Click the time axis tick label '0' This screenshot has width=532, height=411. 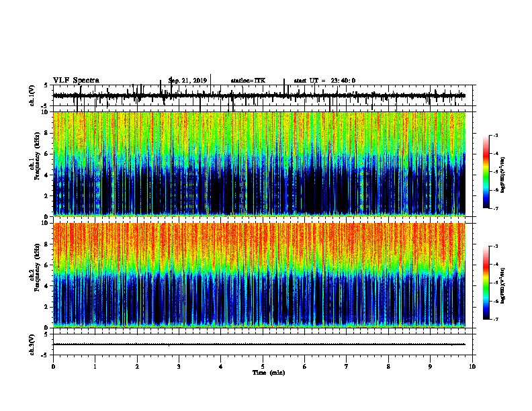53,367
